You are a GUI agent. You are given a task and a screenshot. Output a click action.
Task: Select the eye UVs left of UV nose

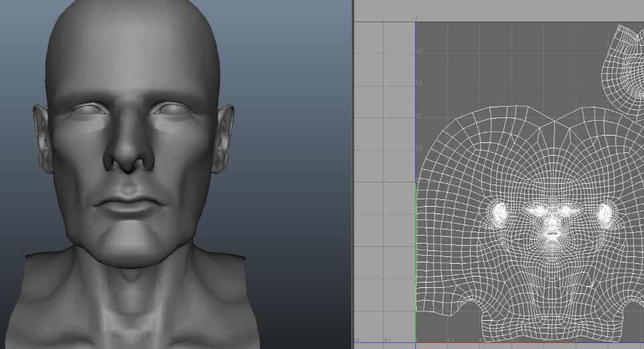point(537,211)
